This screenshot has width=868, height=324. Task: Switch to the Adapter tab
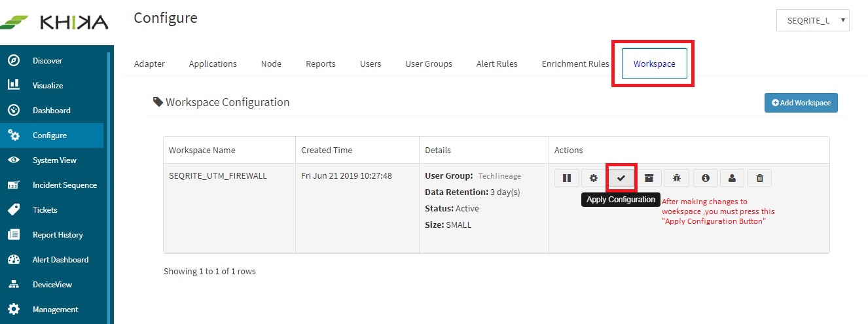(149, 63)
